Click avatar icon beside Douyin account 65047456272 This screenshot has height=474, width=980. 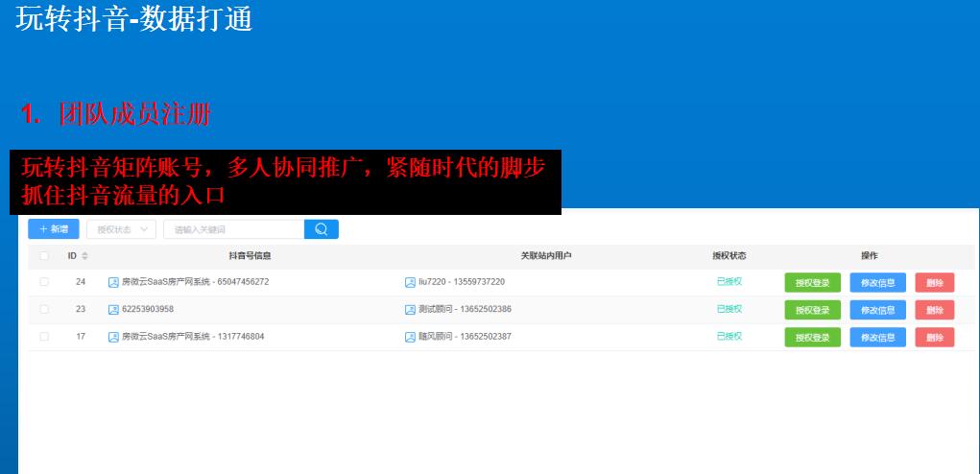point(113,282)
